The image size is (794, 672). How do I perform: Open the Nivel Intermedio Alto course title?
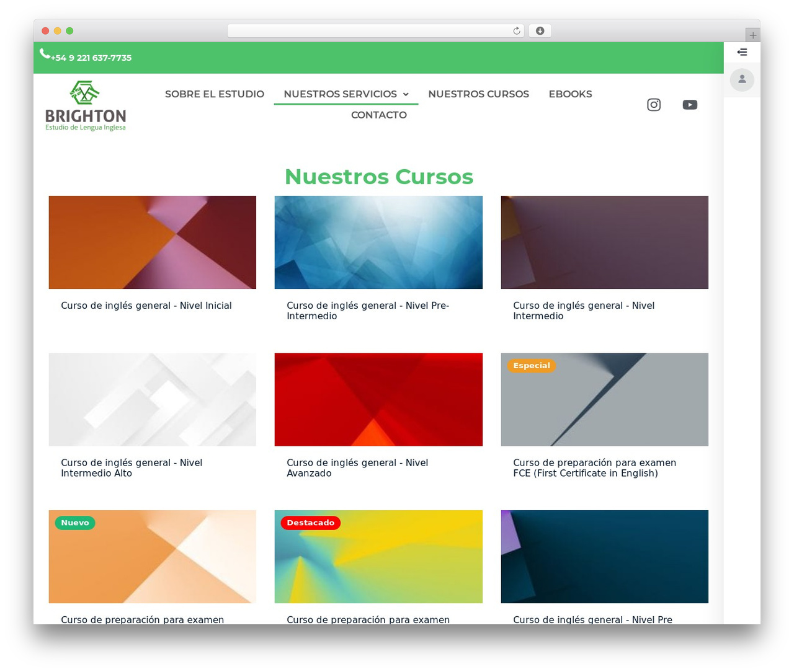click(x=132, y=468)
